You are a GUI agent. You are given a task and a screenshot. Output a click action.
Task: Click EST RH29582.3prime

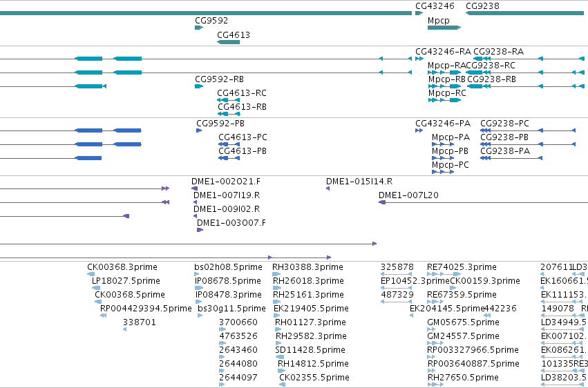311,337
